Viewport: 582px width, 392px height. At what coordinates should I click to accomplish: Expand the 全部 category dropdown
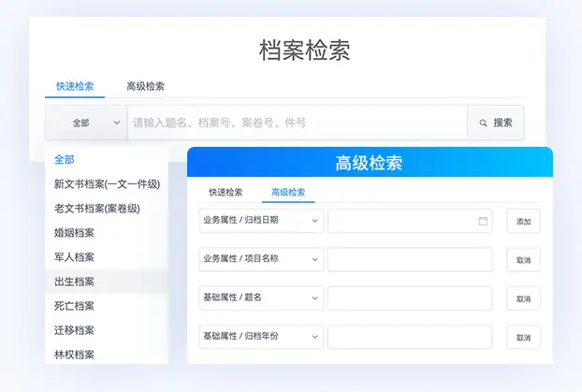pyautogui.click(x=86, y=123)
